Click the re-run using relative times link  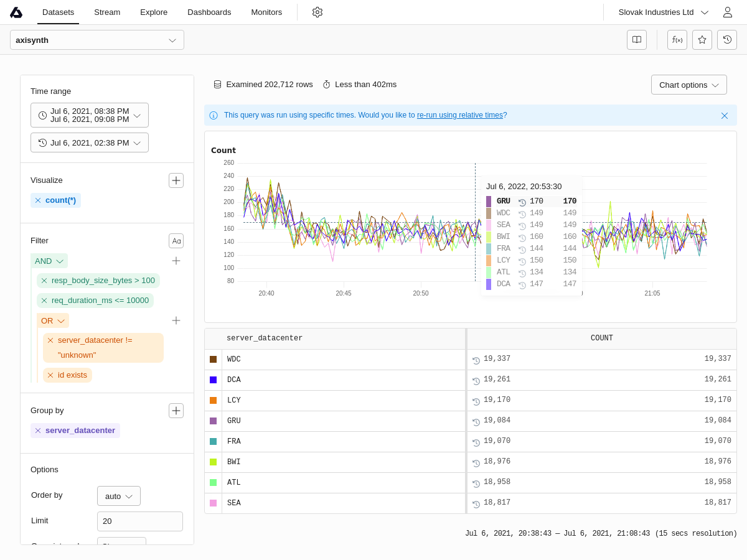459,115
